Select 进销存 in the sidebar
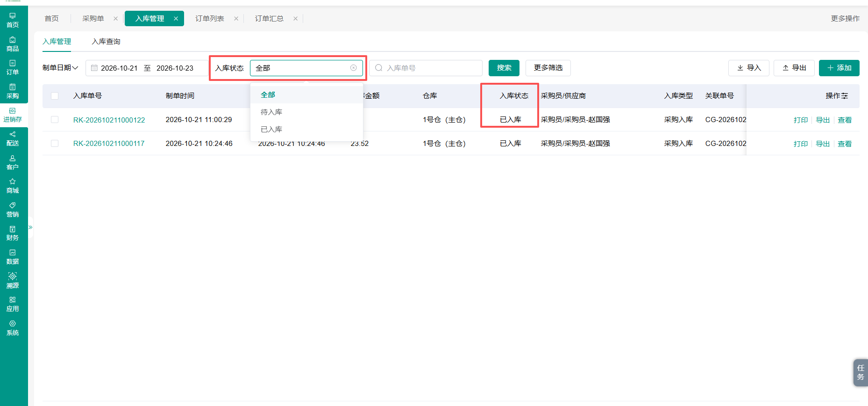The image size is (868, 406). [x=13, y=115]
